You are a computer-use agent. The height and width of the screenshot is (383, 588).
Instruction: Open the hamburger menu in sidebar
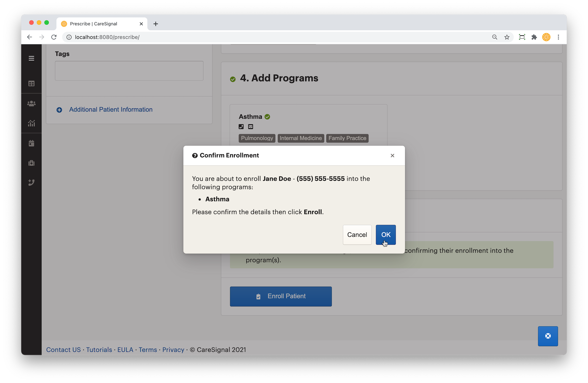point(31,58)
